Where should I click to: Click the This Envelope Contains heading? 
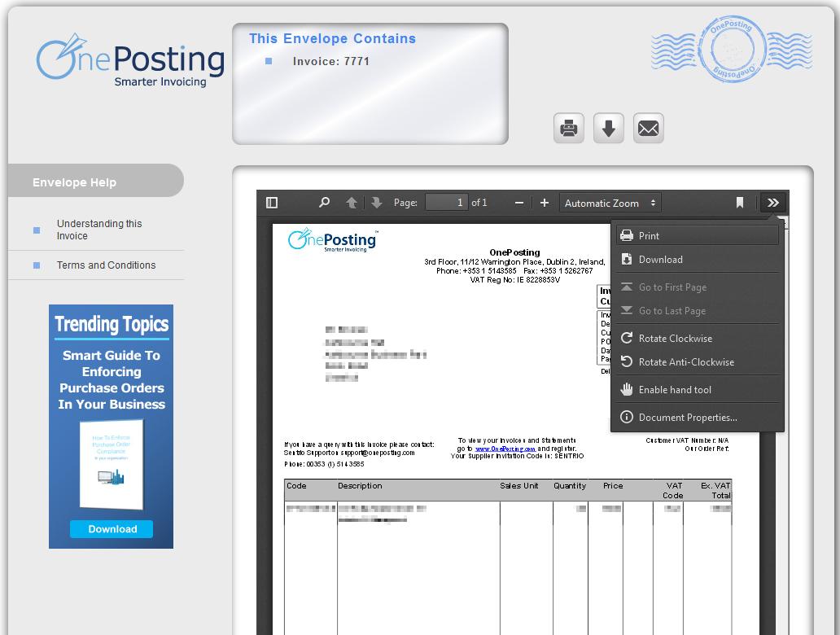coord(333,38)
